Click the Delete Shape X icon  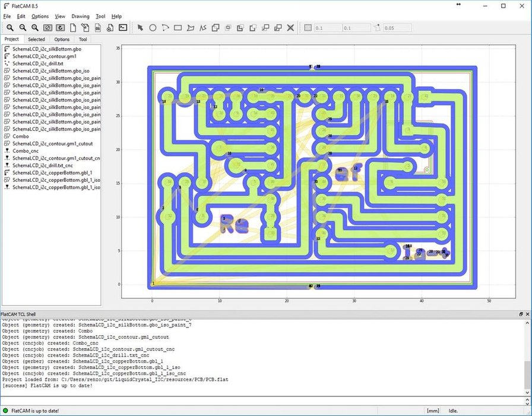pyautogui.click(x=290, y=28)
